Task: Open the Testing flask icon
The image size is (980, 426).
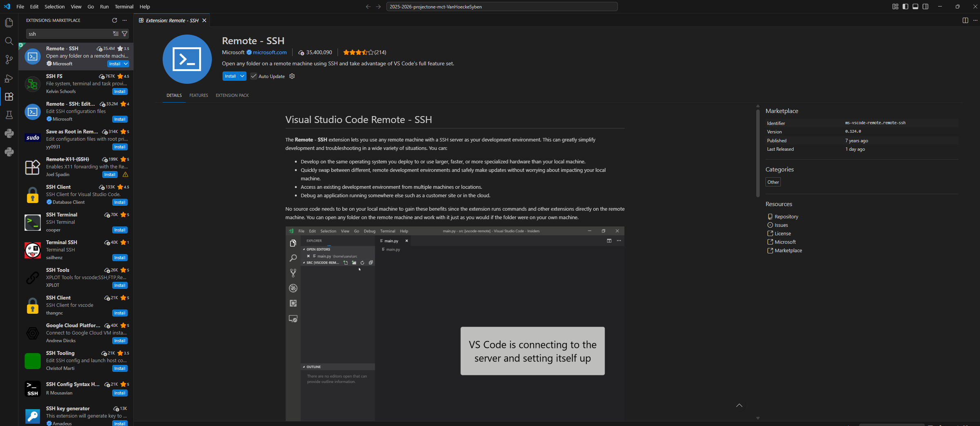Action: (x=9, y=115)
